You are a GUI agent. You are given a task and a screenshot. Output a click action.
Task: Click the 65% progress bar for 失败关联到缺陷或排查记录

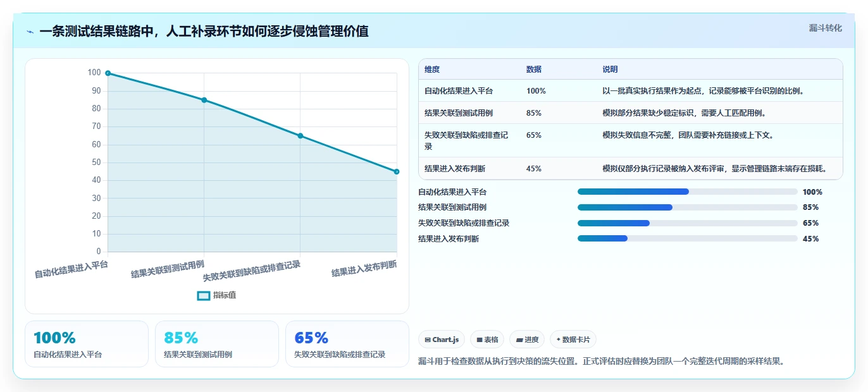[688, 223]
